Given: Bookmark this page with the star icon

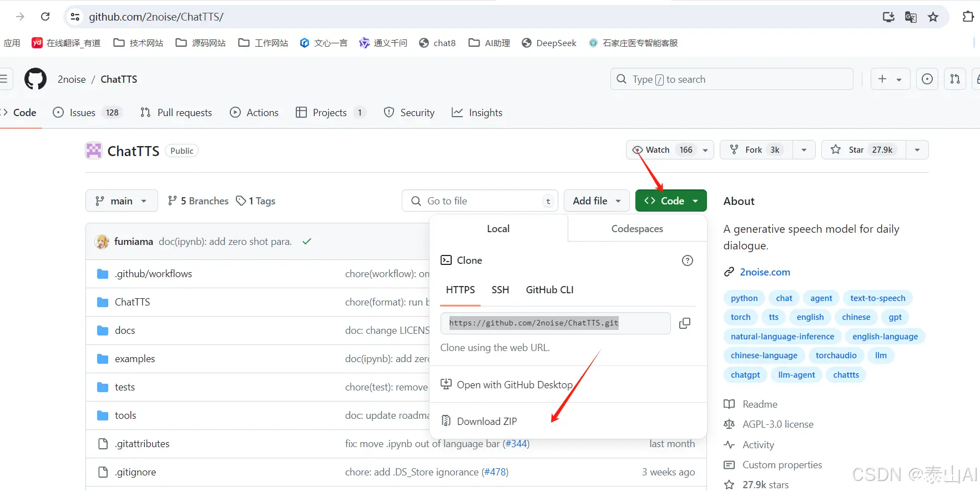Looking at the screenshot, I should click(933, 17).
